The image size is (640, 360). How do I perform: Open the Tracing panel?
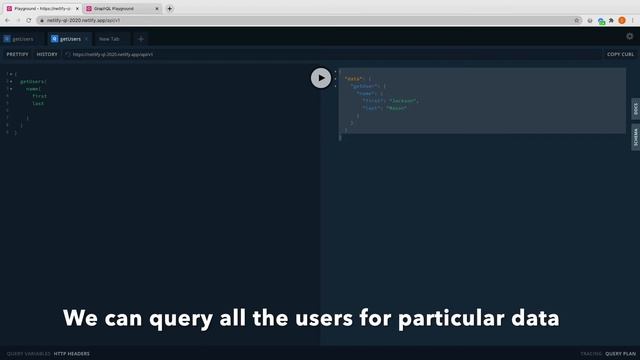(591, 354)
